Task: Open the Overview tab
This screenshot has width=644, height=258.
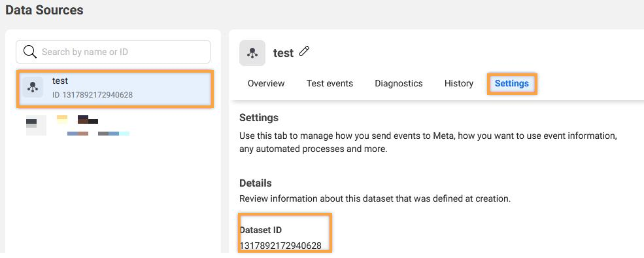Action: point(266,84)
